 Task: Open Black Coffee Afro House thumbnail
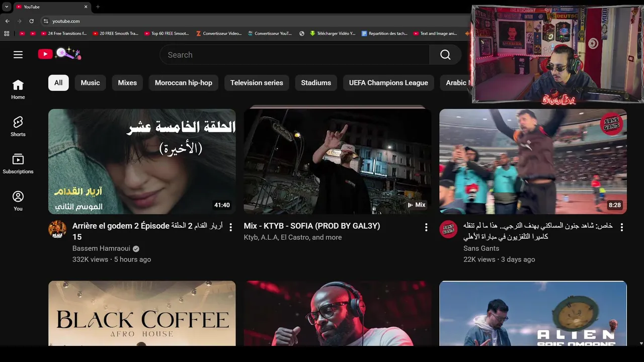[x=142, y=313]
